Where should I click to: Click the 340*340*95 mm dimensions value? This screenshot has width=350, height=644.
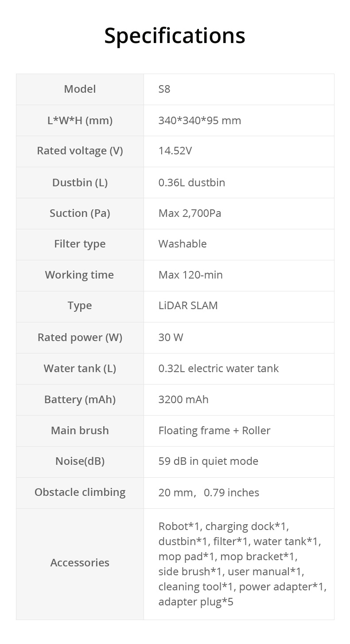click(200, 120)
